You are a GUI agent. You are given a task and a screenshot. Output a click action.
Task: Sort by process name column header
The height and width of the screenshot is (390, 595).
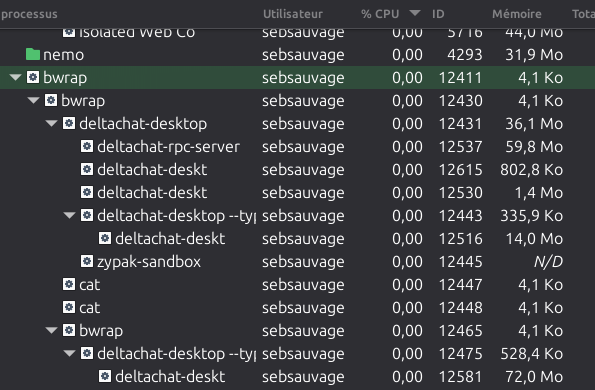click(x=29, y=14)
